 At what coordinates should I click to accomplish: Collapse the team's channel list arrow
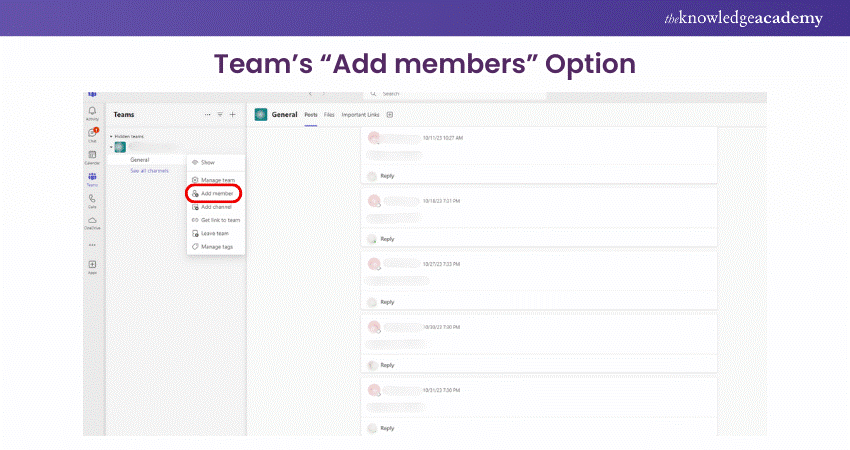click(x=111, y=147)
